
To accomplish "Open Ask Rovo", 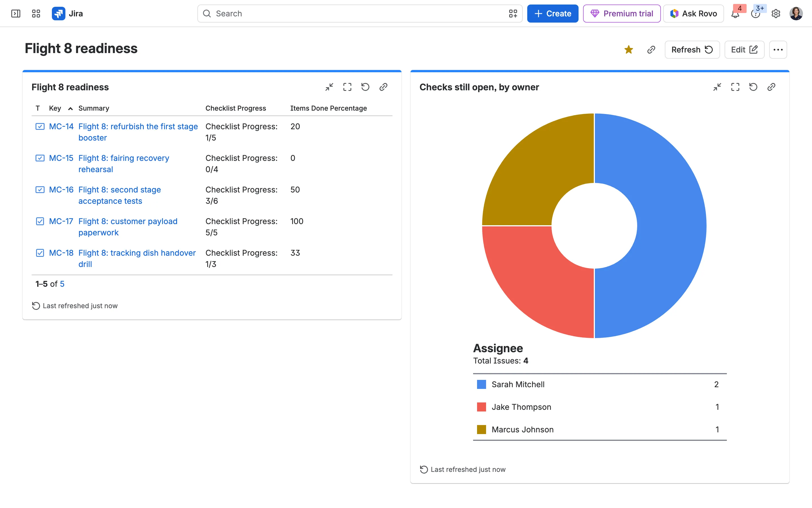I will pos(693,14).
